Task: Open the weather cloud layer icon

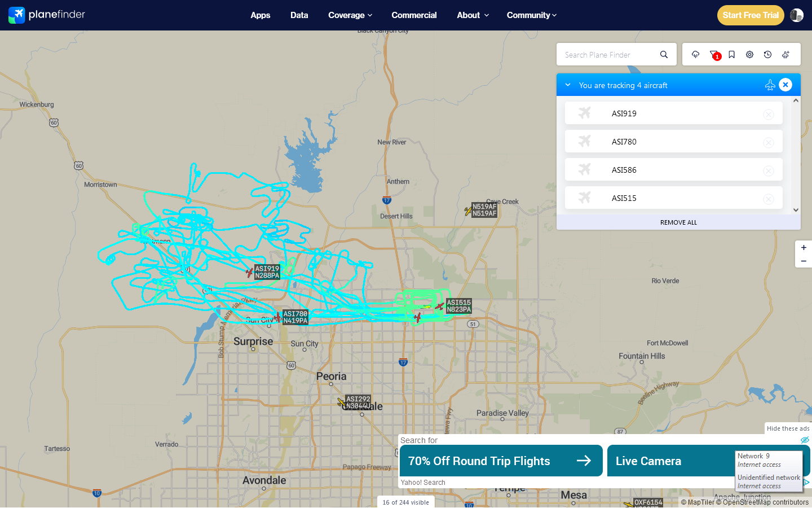Action: 695,55
